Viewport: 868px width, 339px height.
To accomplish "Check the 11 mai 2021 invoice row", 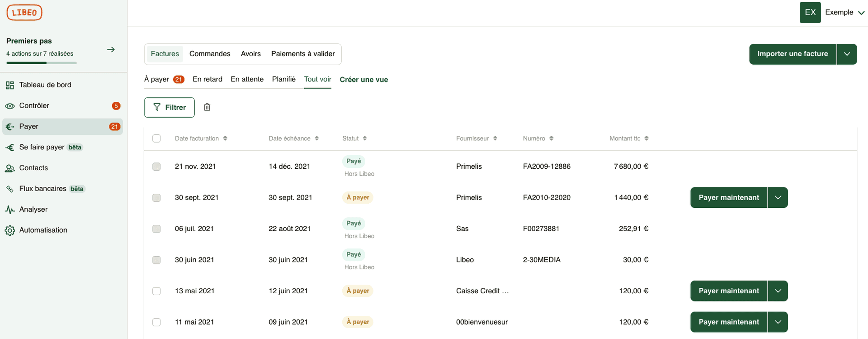I will [x=156, y=322].
